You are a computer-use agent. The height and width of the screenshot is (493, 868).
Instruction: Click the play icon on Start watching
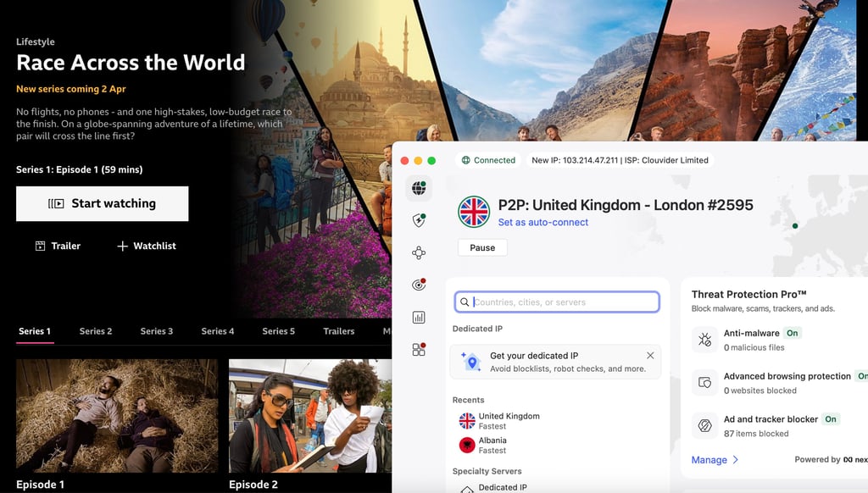56,203
